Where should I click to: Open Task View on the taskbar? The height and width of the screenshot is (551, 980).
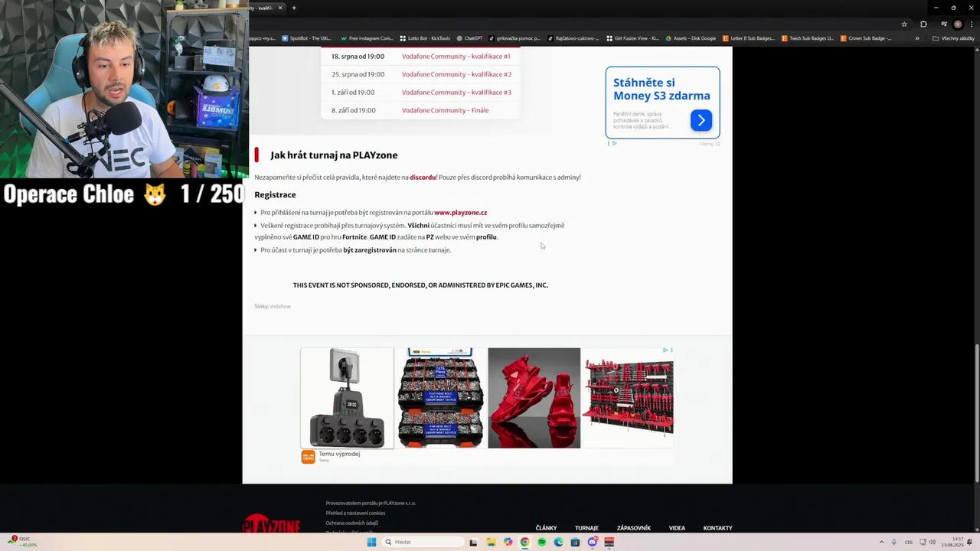coord(473,542)
